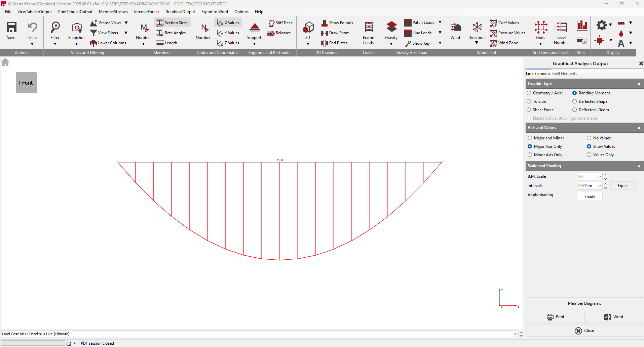The image size is (644, 347).
Task: Toggle Stiff Deck display
Action: tap(281, 23)
